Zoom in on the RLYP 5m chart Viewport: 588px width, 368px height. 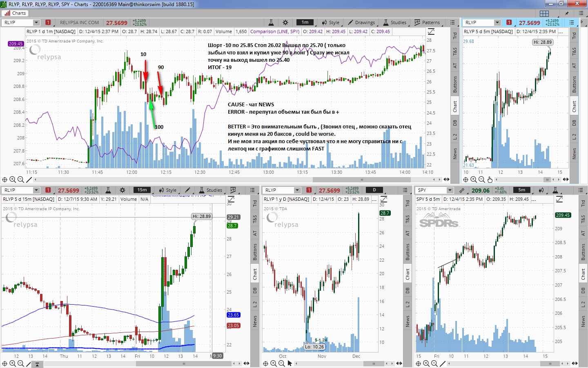(474, 180)
